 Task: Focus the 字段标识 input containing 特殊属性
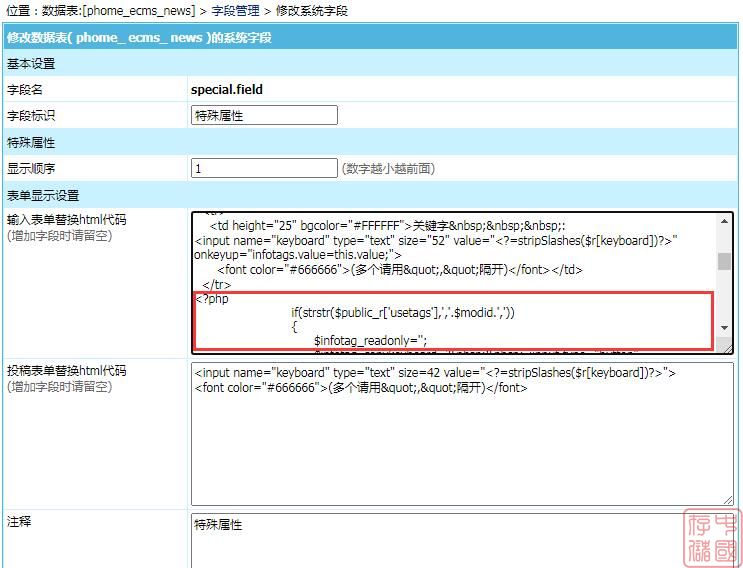click(x=264, y=116)
